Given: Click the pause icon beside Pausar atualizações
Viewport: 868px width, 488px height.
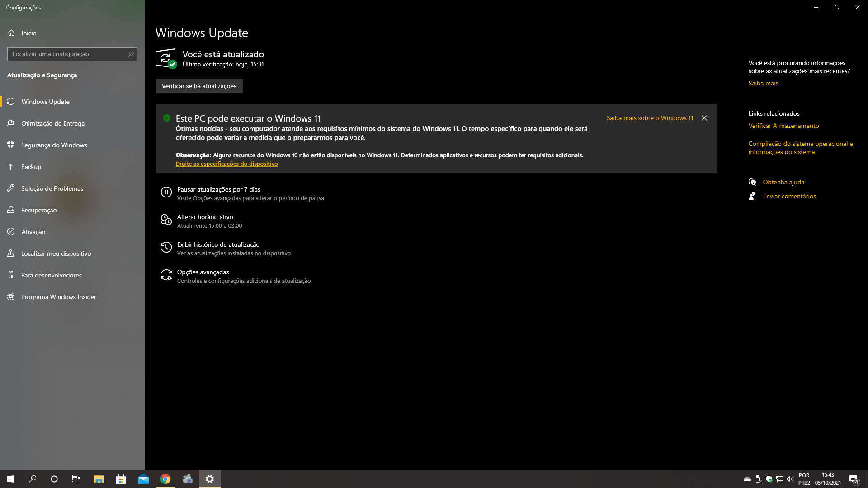Looking at the screenshot, I should (x=166, y=192).
